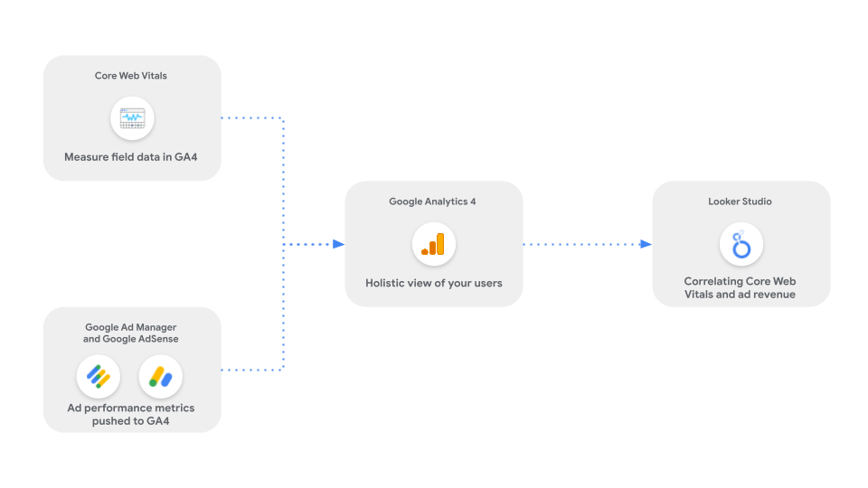
Task: Click the dotted line leaving the Core Web Vitals card
Action: coord(251,117)
